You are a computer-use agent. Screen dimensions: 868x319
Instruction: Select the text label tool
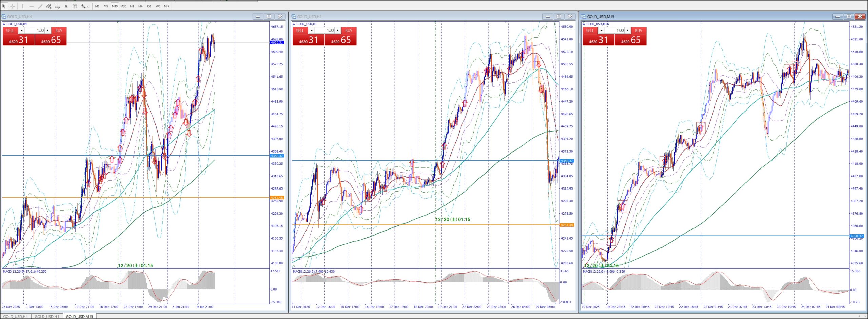click(x=75, y=6)
